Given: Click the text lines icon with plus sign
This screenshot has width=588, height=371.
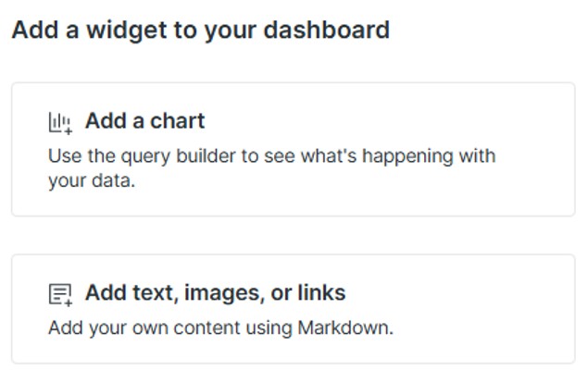Looking at the screenshot, I should tap(60, 294).
